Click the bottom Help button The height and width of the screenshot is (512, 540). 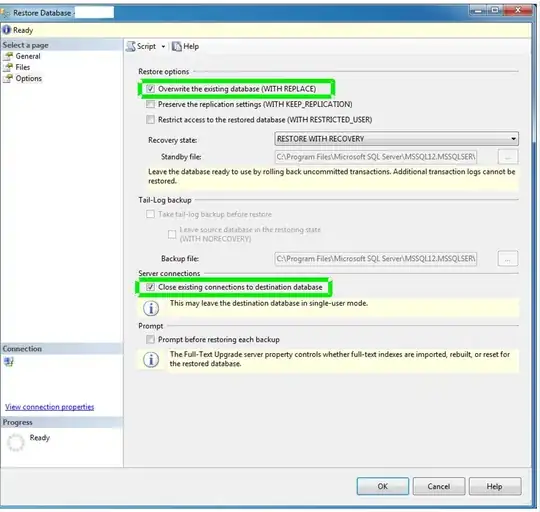(495, 486)
